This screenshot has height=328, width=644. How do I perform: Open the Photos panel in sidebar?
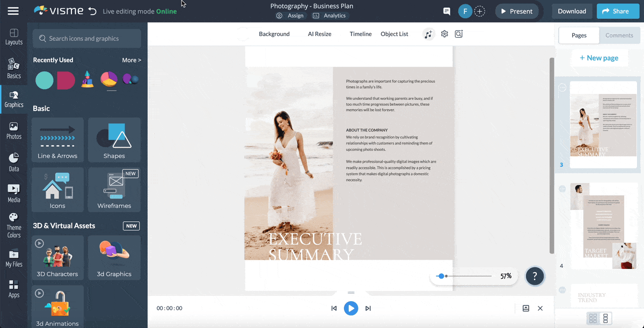coord(13,130)
